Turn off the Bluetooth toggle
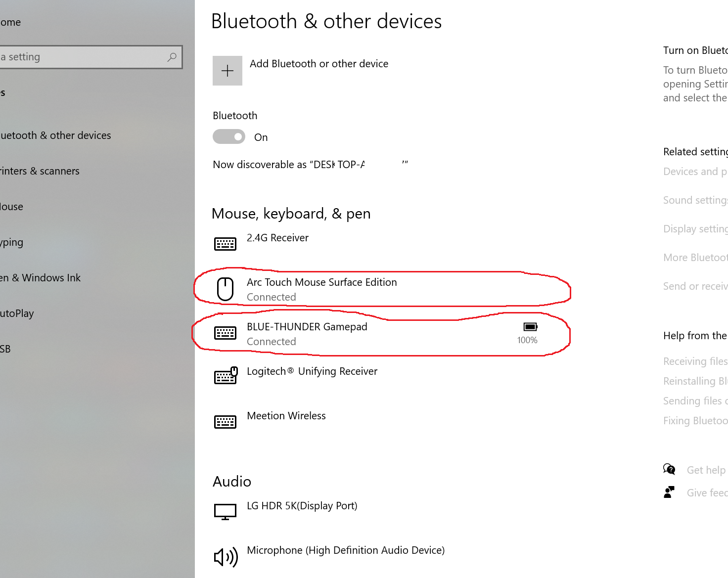Image resolution: width=728 pixels, height=578 pixels. click(x=228, y=136)
